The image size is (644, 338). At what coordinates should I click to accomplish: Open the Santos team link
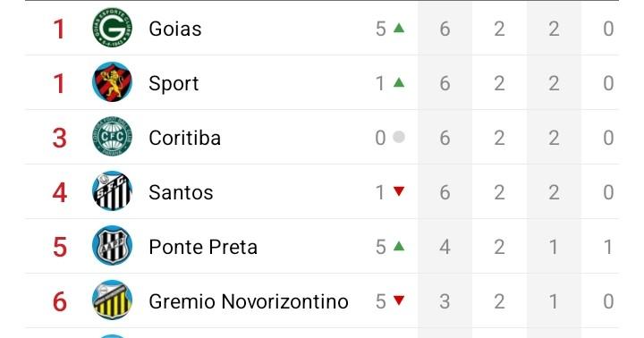point(181,192)
